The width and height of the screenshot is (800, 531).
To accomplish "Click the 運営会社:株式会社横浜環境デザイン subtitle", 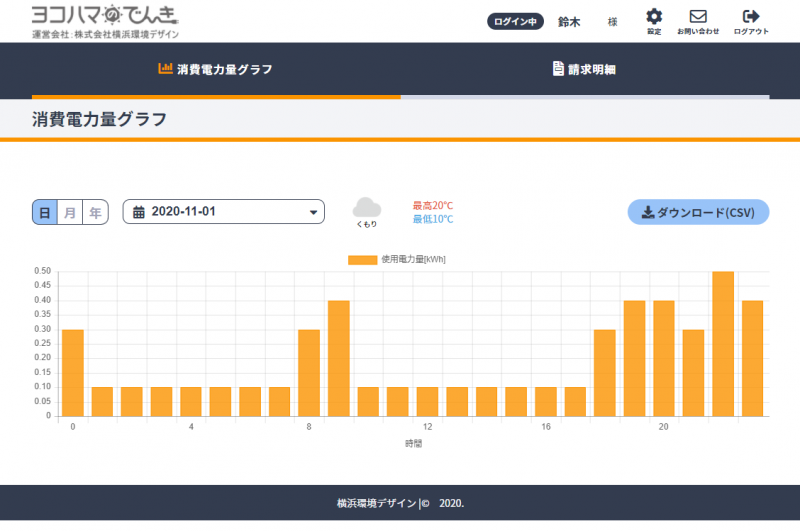I will pos(106,34).
